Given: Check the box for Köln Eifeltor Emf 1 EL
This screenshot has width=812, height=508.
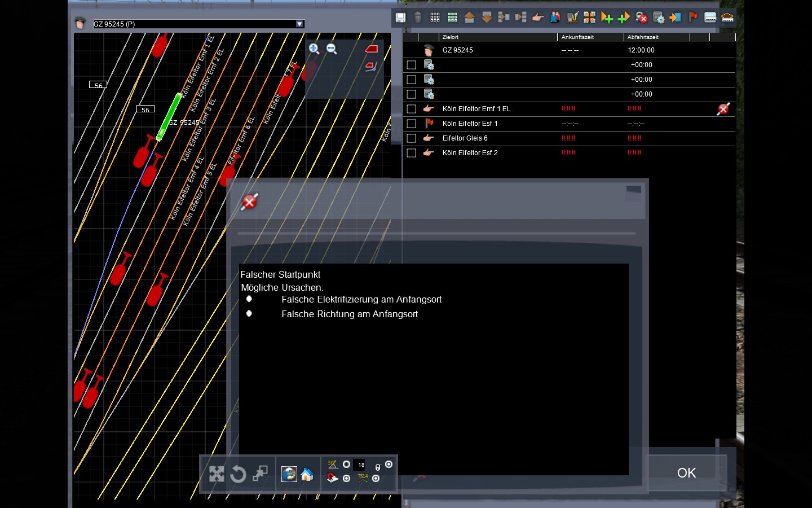Looking at the screenshot, I should tap(412, 109).
